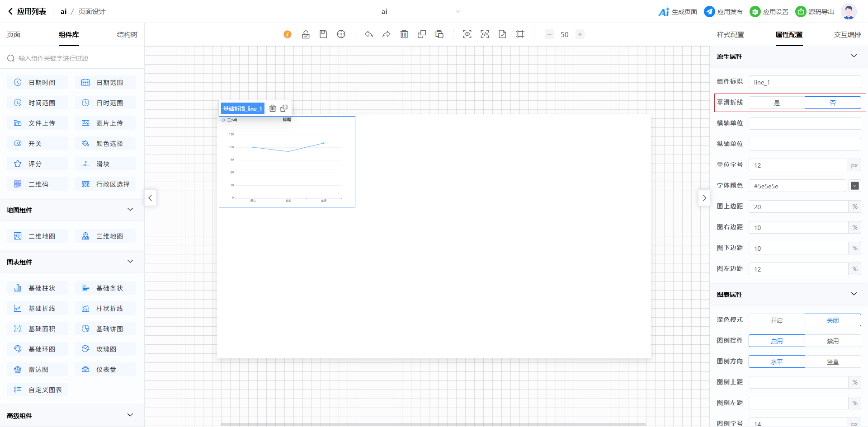This screenshot has width=868, height=427.
Task: Open the 字体颜色 color picker swatch
Action: 854,186
